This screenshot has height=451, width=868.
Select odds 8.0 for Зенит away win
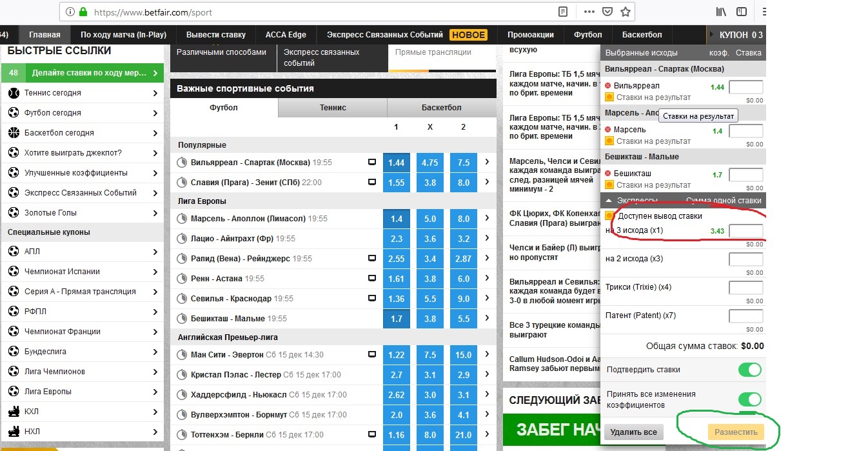tap(463, 183)
